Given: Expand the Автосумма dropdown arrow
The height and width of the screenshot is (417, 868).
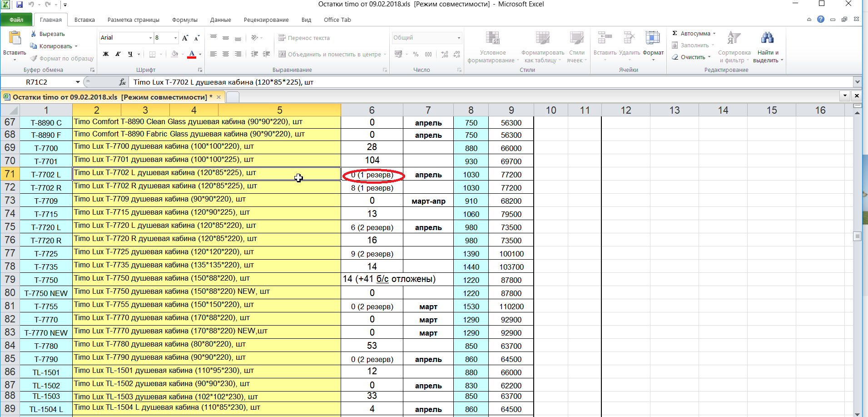Looking at the screenshot, I should pyautogui.click(x=714, y=34).
